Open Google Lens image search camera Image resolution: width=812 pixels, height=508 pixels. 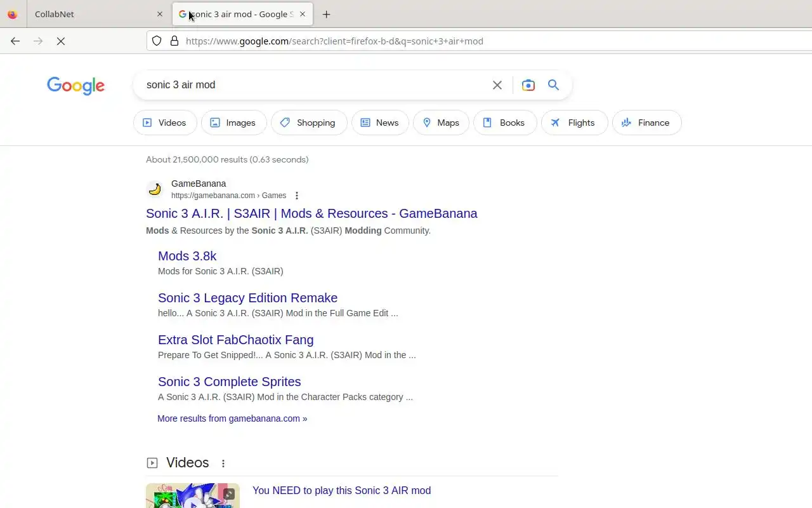(528, 84)
